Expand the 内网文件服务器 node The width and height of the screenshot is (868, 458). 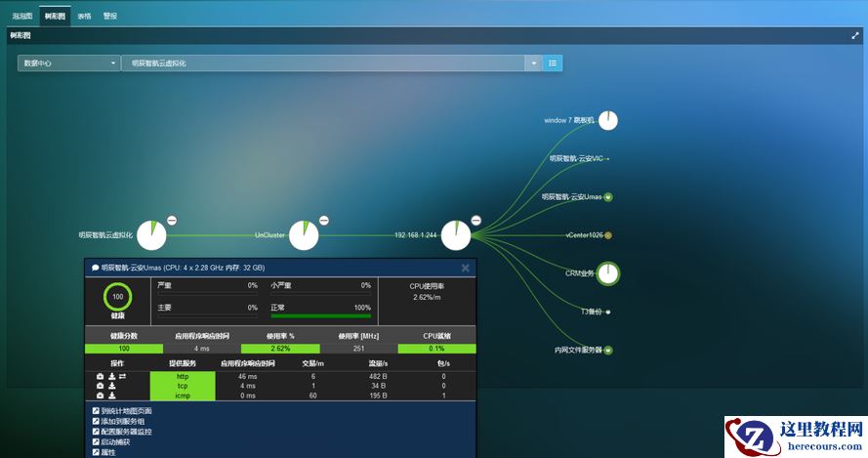point(608,350)
